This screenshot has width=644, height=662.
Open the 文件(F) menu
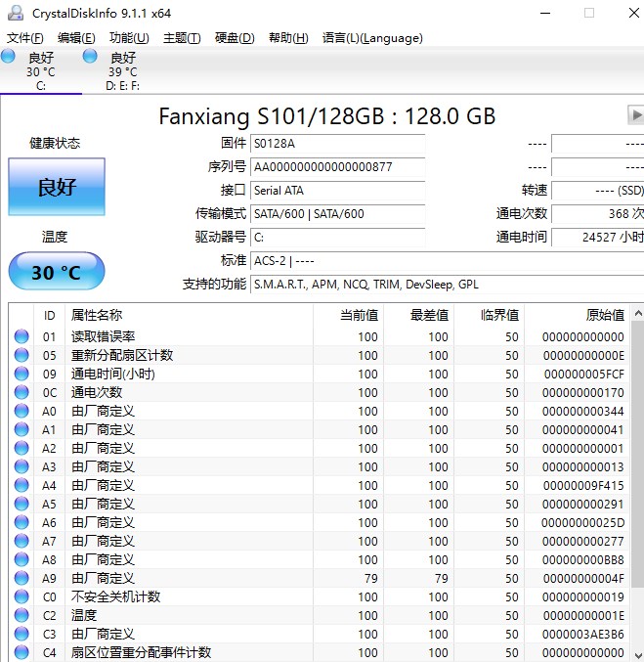(24, 38)
